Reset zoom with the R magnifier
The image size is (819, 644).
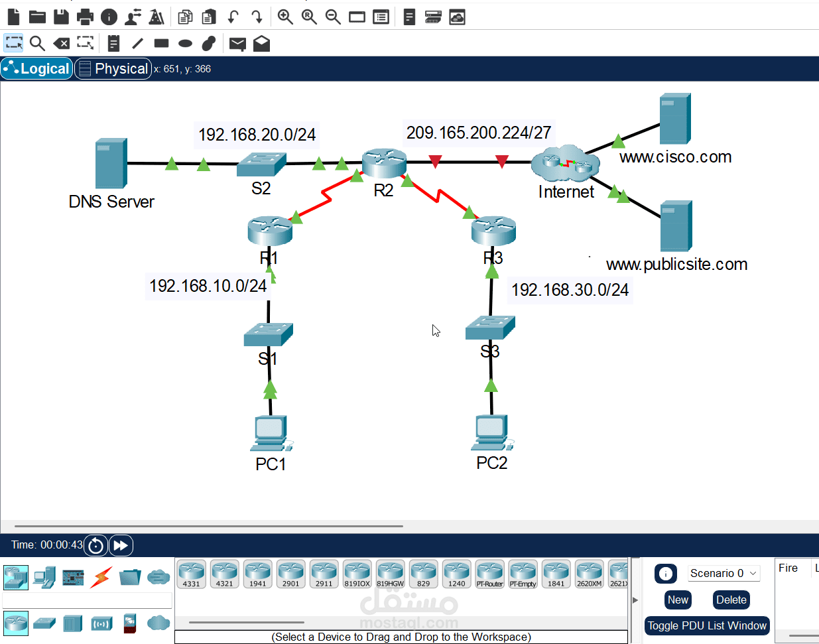point(309,17)
